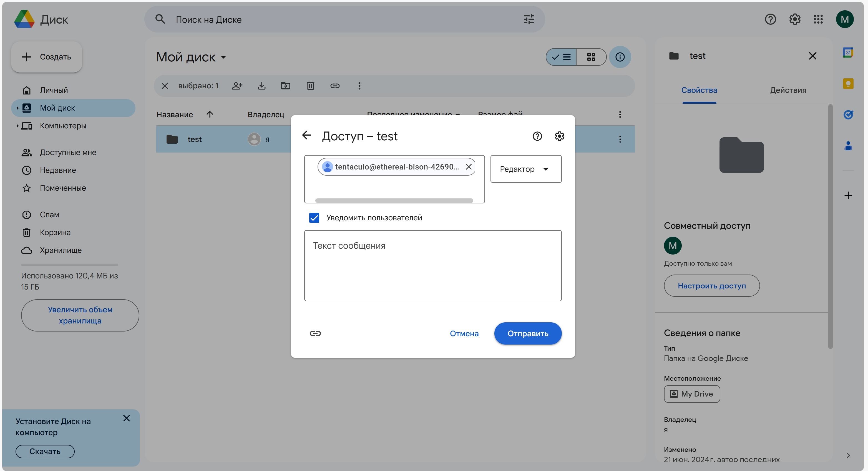Open more actions for test row

[x=620, y=139]
